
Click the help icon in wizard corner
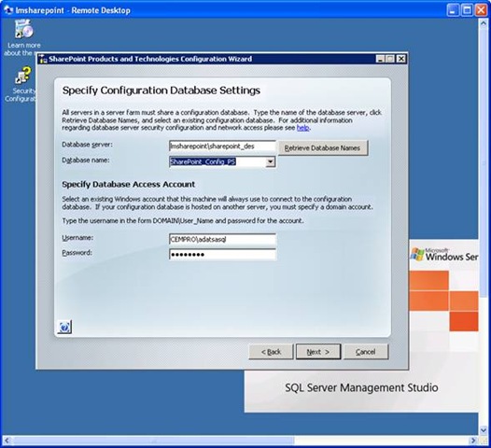point(64,328)
